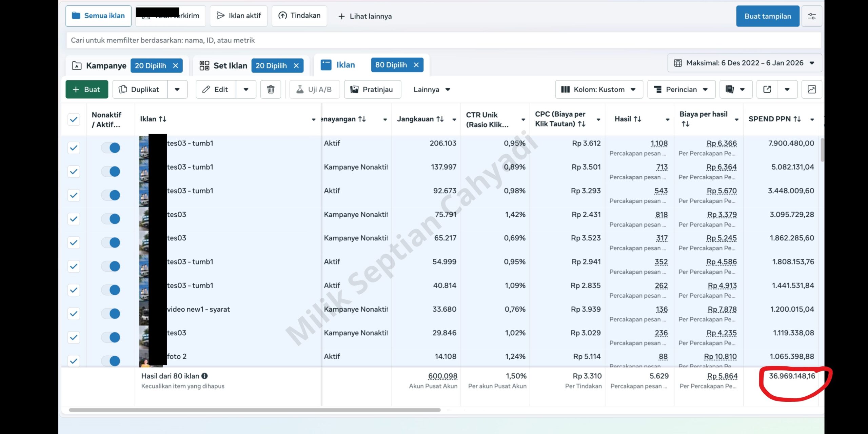The image size is (868, 434).
Task: Open the date range Maksimal dropdown
Action: tap(745, 63)
